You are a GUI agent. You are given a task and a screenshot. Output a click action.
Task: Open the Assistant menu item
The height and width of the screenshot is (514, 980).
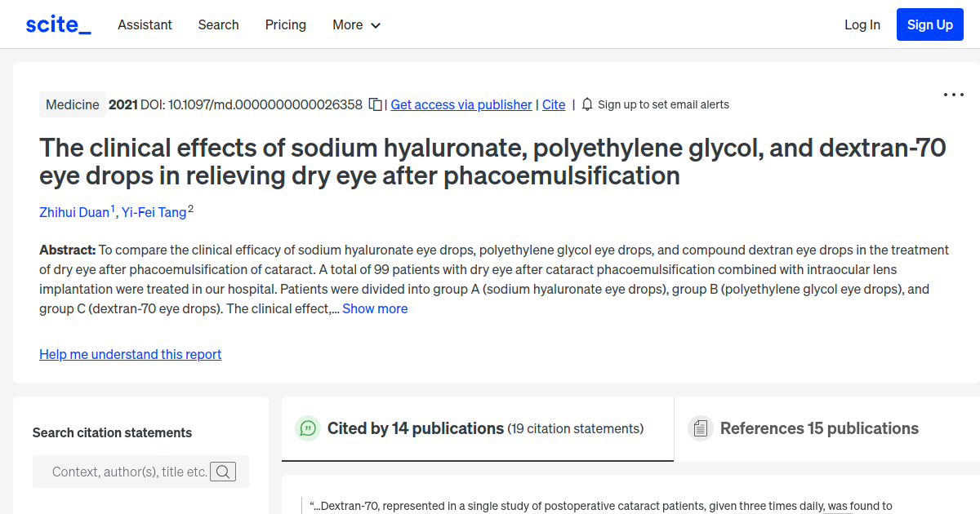point(145,25)
